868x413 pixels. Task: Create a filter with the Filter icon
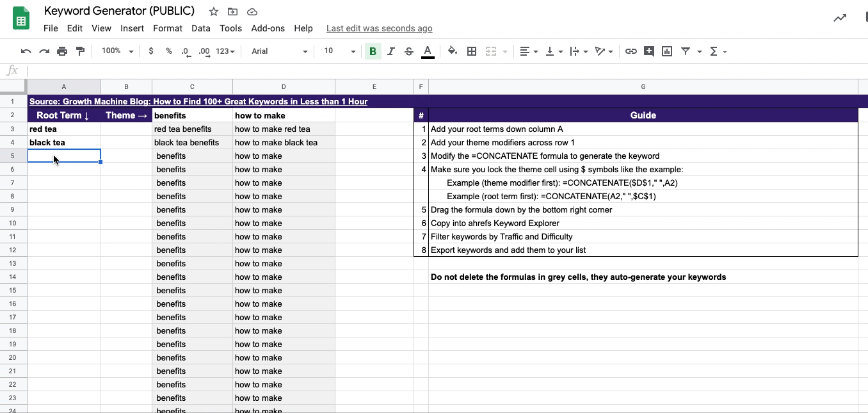click(x=686, y=51)
